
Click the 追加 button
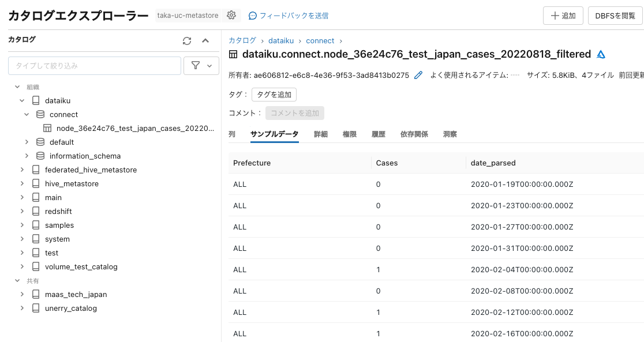563,16
